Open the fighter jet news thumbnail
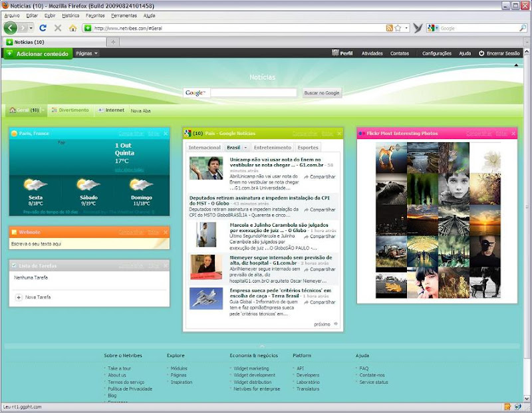This screenshot has height=413, width=532. (206, 299)
